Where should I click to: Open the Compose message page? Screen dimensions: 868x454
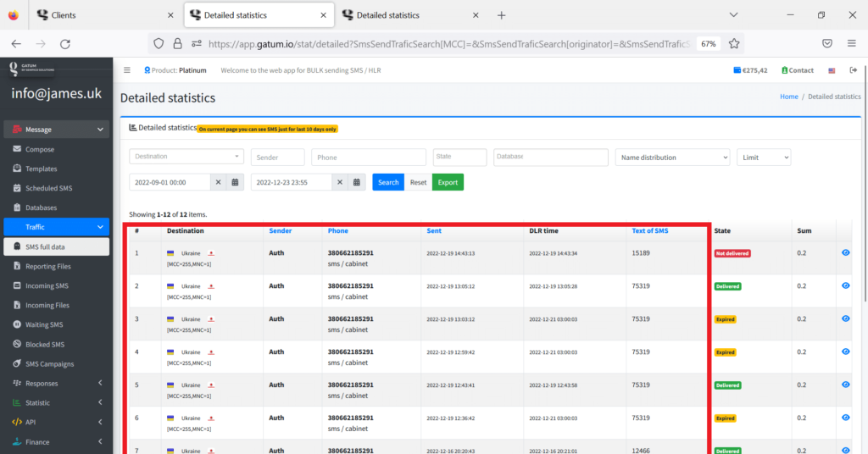[40, 149]
